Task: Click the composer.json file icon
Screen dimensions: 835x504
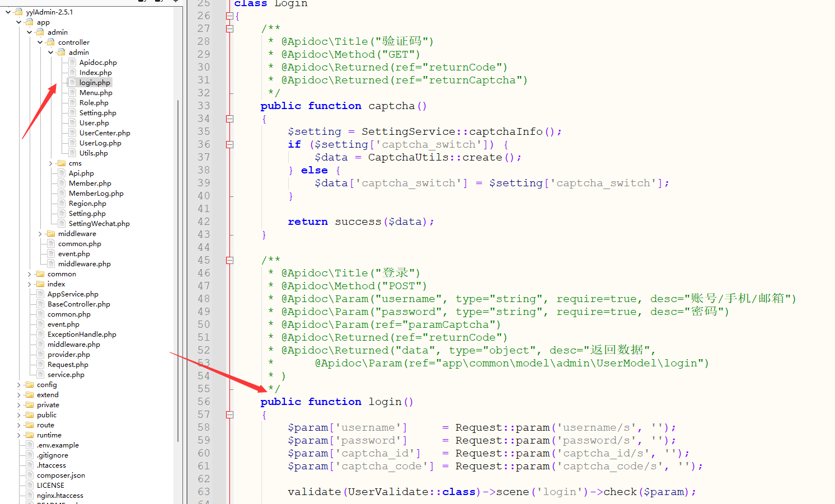Action: (x=30, y=475)
